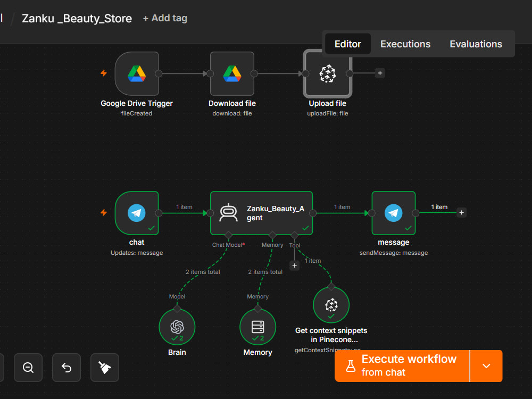Click the agent Tool connector diamond
Screen dimensions: 532x399
(x=295, y=235)
